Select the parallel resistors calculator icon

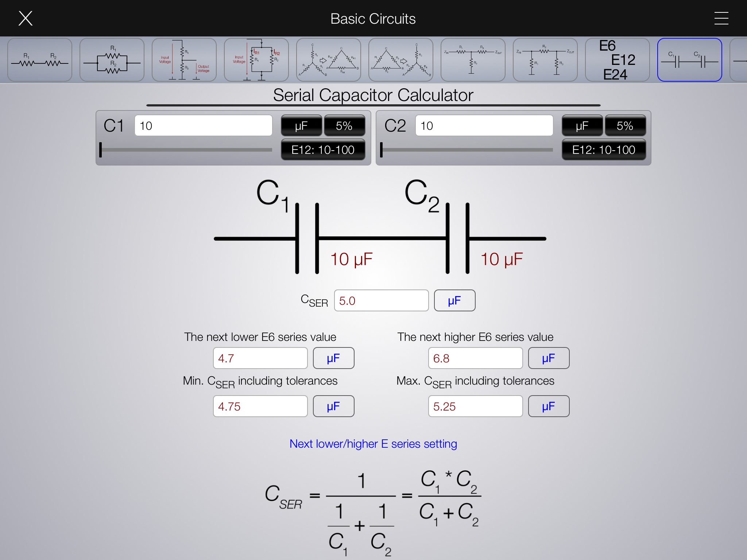[x=112, y=60]
